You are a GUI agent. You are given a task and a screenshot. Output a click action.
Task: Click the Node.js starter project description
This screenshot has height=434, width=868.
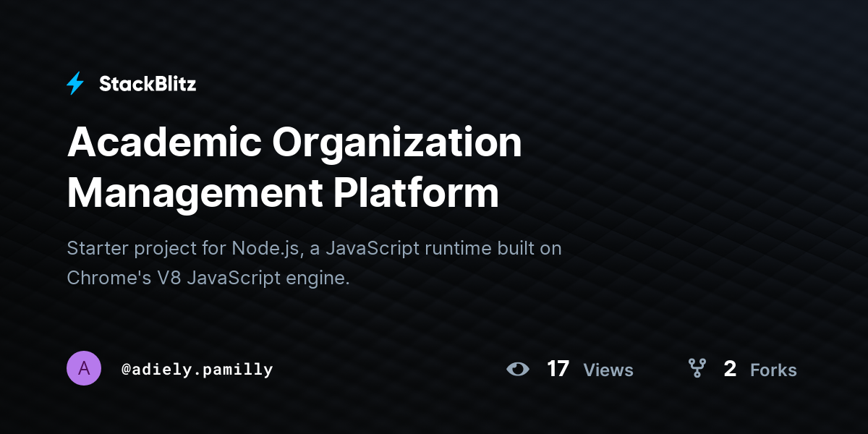click(314, 263)
